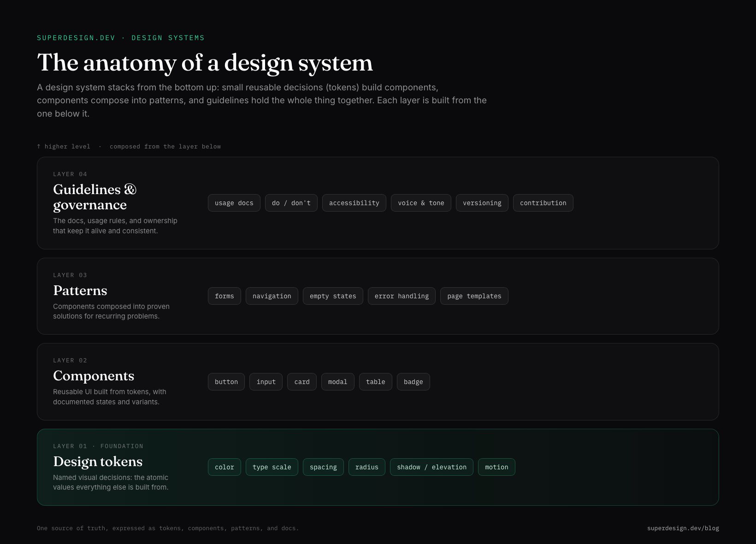Click 'composed from the layer below' legend

(x=165, y=147)
